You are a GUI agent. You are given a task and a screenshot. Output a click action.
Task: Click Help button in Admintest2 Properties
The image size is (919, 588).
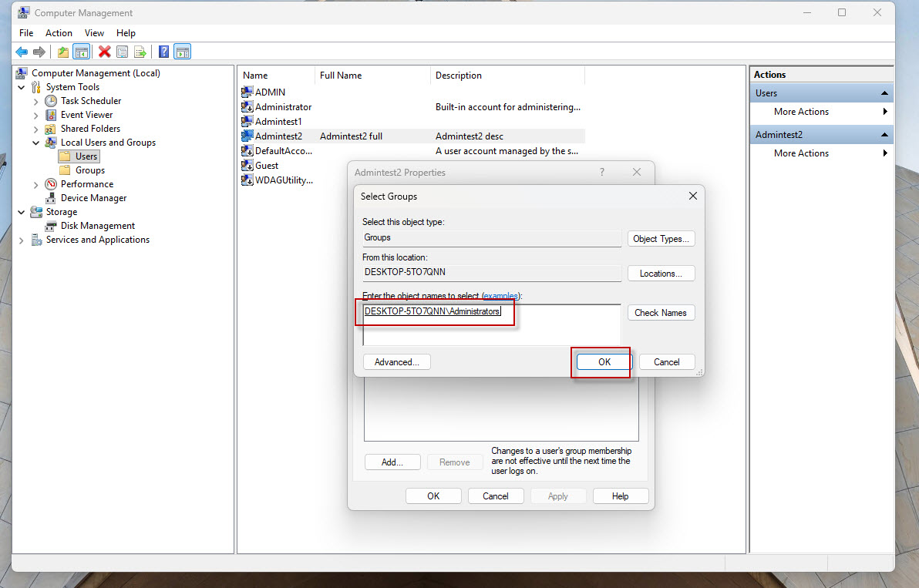[x=621, y=496]
